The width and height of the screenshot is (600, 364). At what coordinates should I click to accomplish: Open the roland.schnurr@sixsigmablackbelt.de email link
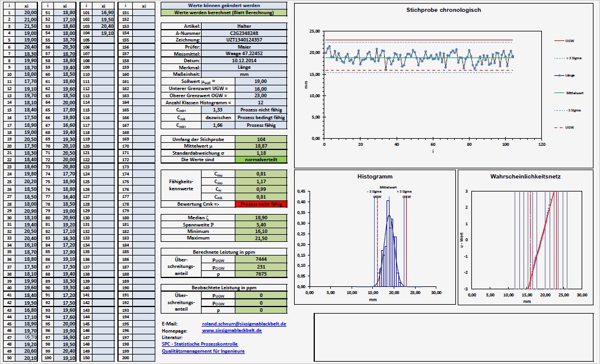(244, 324)
